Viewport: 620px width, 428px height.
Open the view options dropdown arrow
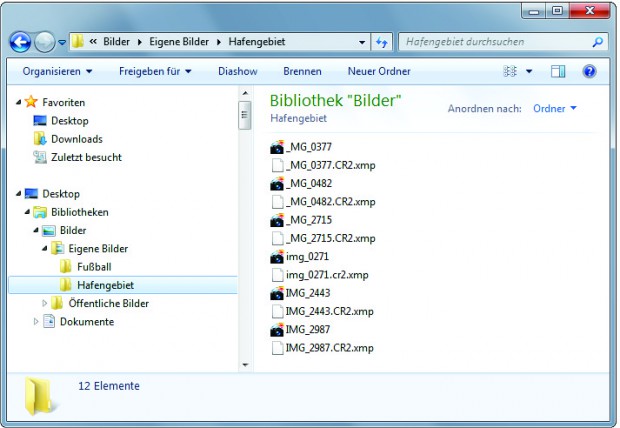(529, 72)
